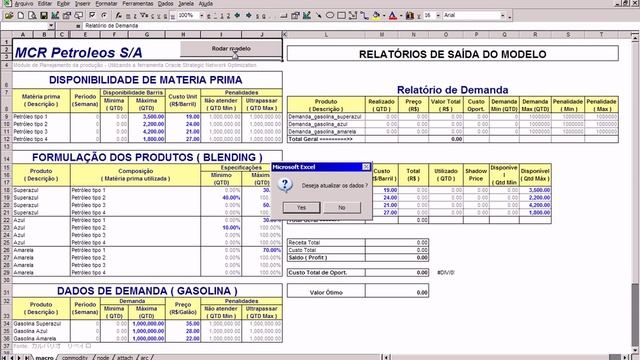
Task: Click the Custo Total de Oport. label cell
Action: pos(326,272)
